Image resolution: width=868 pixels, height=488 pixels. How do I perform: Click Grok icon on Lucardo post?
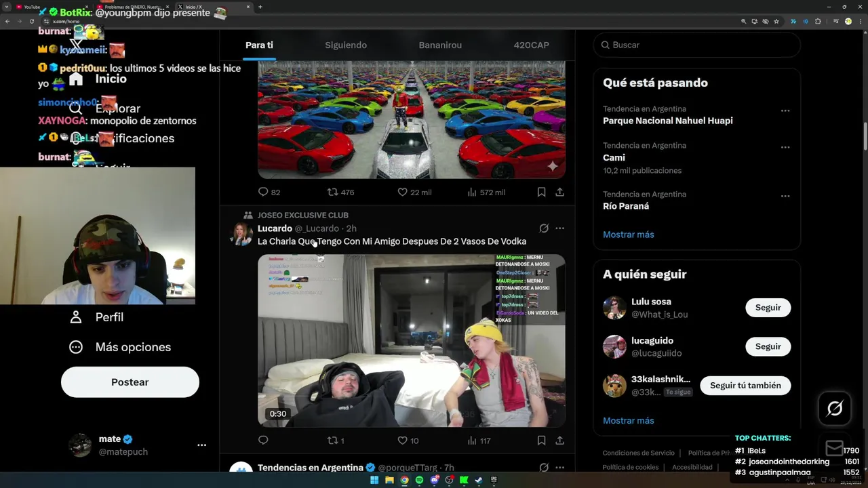tap(543, 228)
